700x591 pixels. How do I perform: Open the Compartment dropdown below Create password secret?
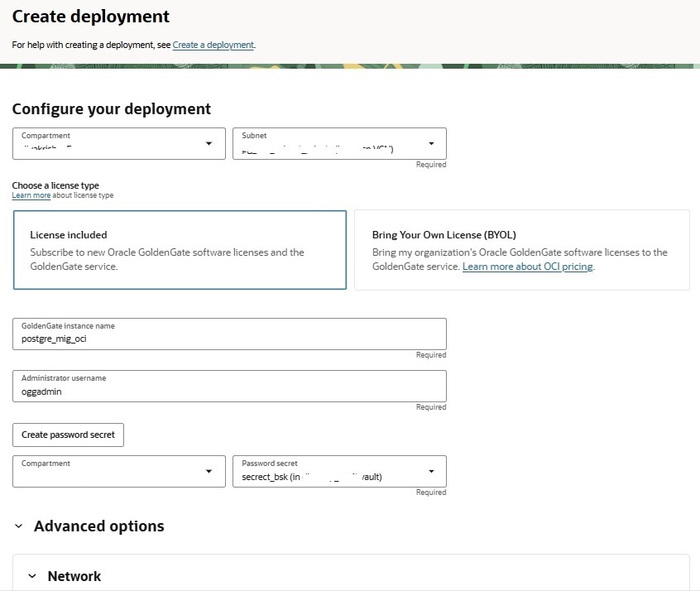[x=119, y=471]
